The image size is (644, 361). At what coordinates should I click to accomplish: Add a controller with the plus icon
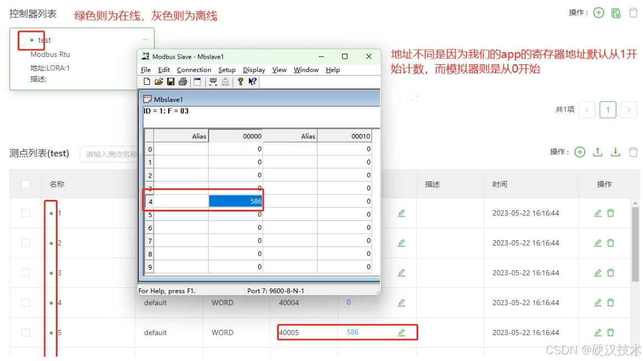[x=599, y=13]
